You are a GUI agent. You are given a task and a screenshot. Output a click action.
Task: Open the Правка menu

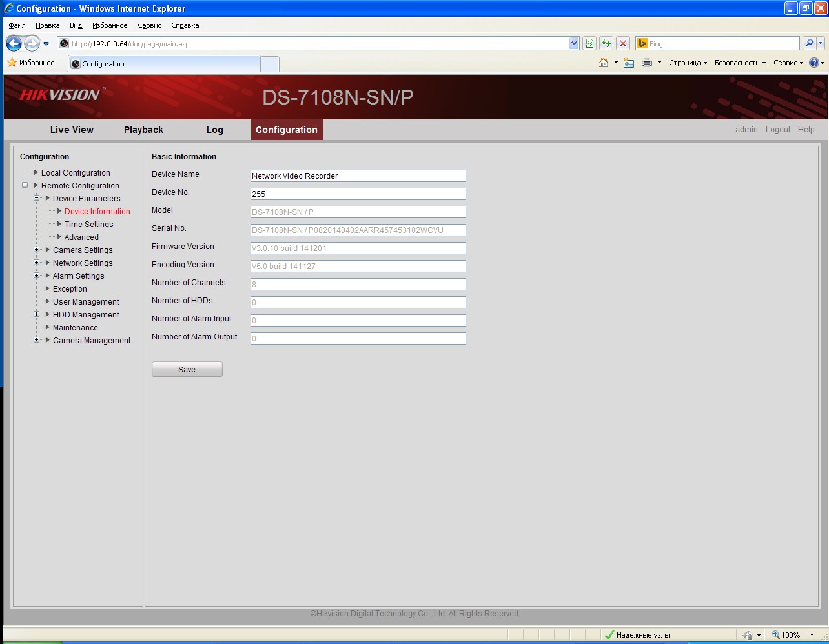click(x=47, y=25)
